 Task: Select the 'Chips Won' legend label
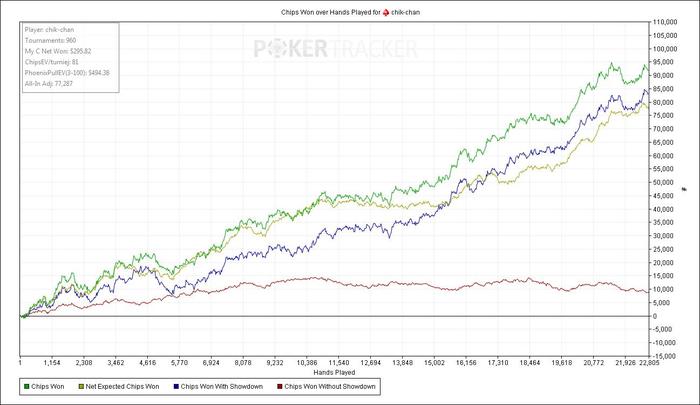point(48,386)
